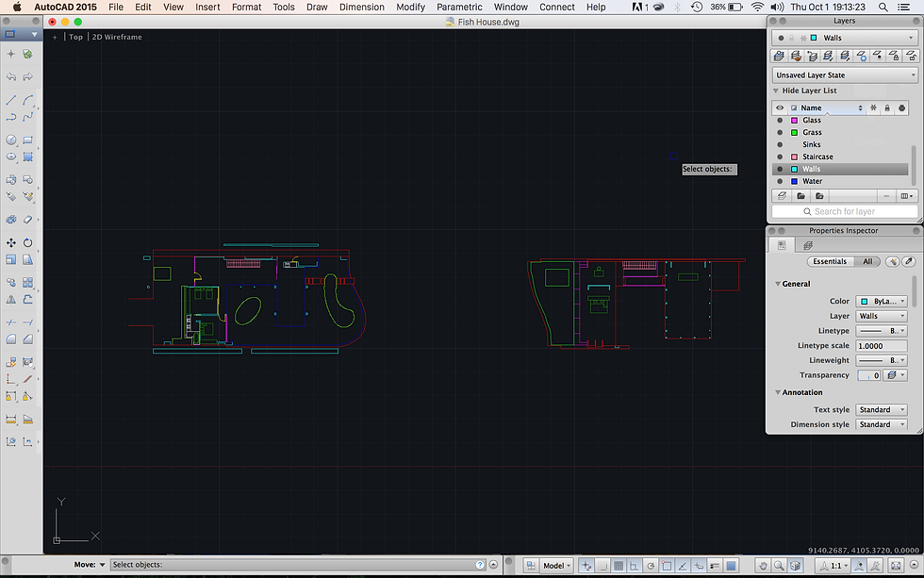The height and width of the screenshot is (578, 924).
Task: Switch to All properties view
Action: coord(867,261)
